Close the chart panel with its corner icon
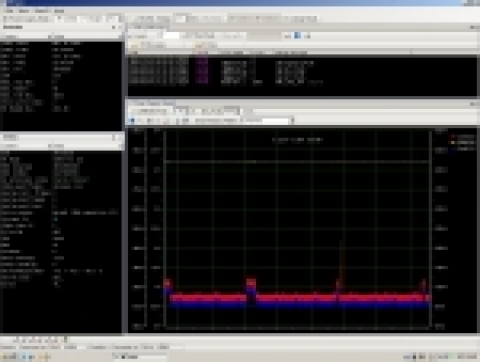Viewport: 480px width, 362px height. [474, 104]
